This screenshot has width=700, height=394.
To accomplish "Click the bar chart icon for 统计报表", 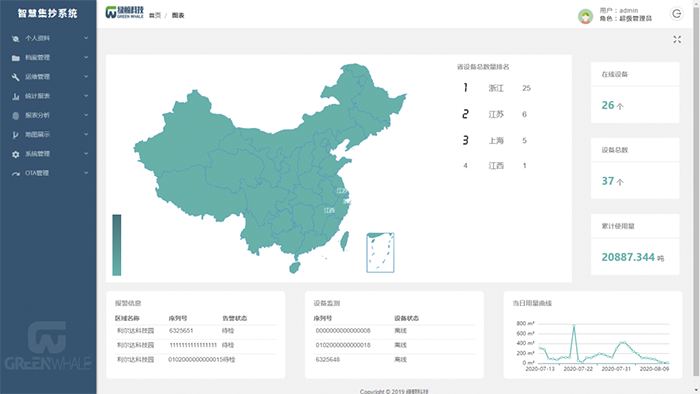I will tap(16, 96).
